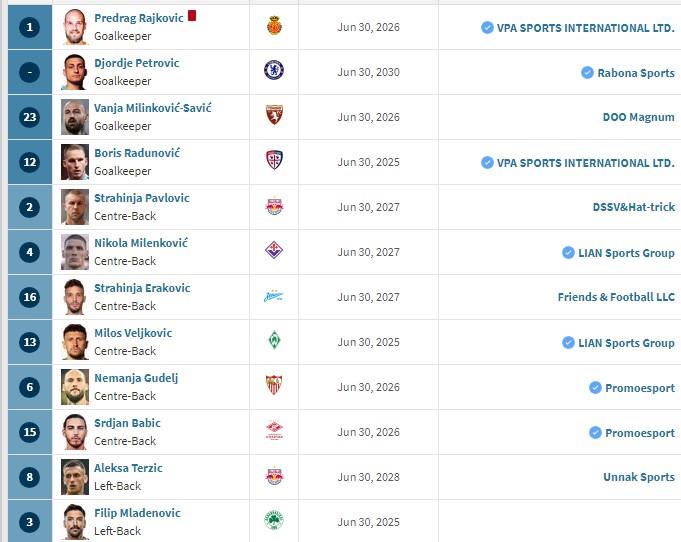681x542 pixels.
Task: Open the Unnak Sports agency link
Action: pyautogui.click(x=638, y=477)
